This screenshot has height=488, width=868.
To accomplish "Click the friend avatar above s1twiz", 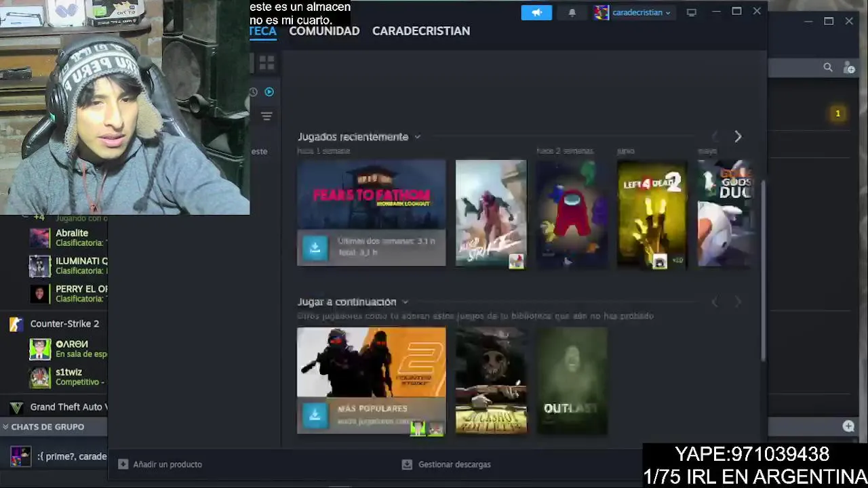I will click(x=39, y=349).
